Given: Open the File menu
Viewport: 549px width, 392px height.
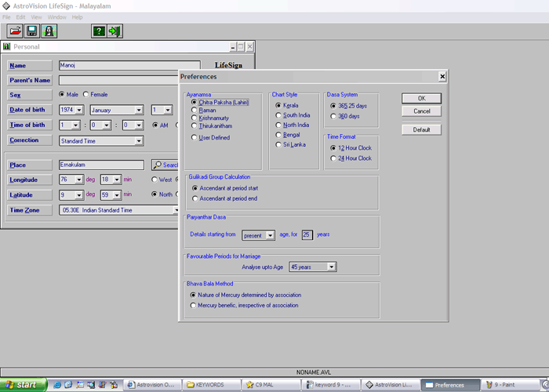Looking at the screenshot, I should click(x=6, y=16).
